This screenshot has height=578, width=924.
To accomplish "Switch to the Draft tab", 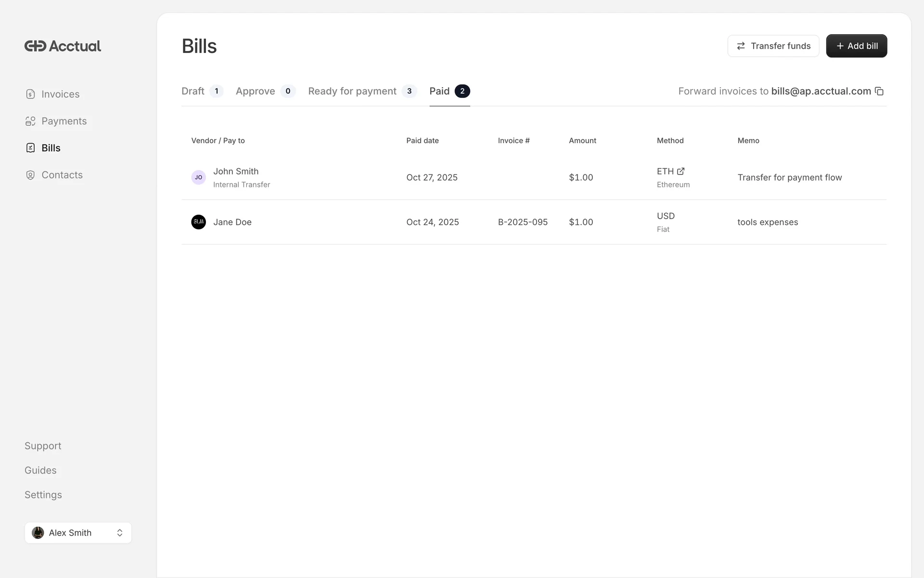I will 193,92.
